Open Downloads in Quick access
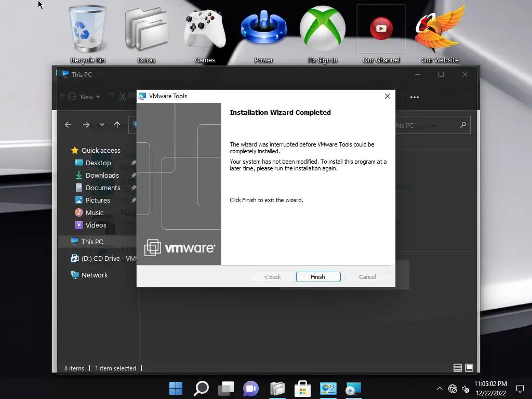 97,176
